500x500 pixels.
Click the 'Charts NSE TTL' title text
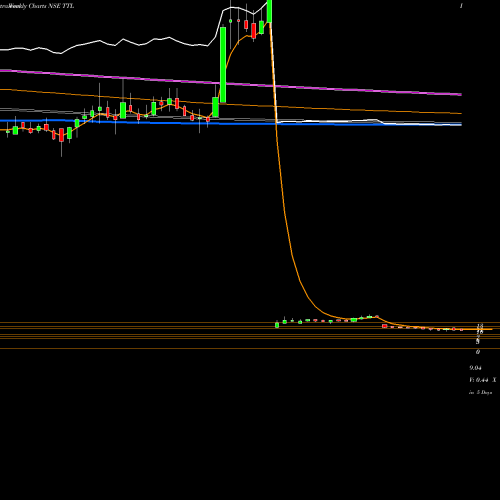click(51, 6)
